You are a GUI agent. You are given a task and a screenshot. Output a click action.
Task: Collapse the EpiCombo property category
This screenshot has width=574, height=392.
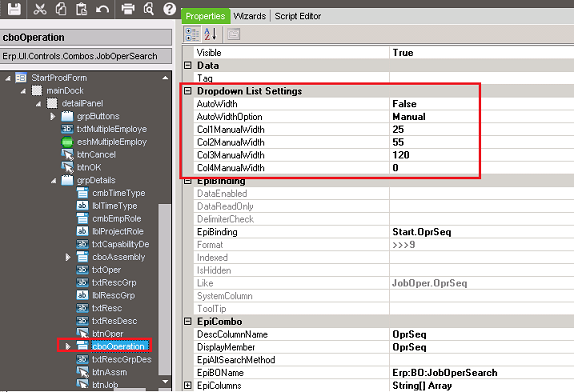[188, 322]
